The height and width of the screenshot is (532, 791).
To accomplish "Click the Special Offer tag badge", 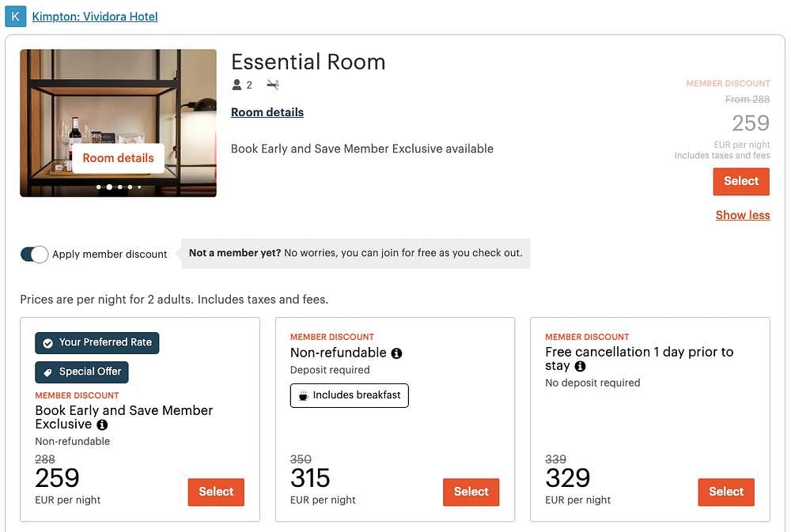I will click(81, 372).
